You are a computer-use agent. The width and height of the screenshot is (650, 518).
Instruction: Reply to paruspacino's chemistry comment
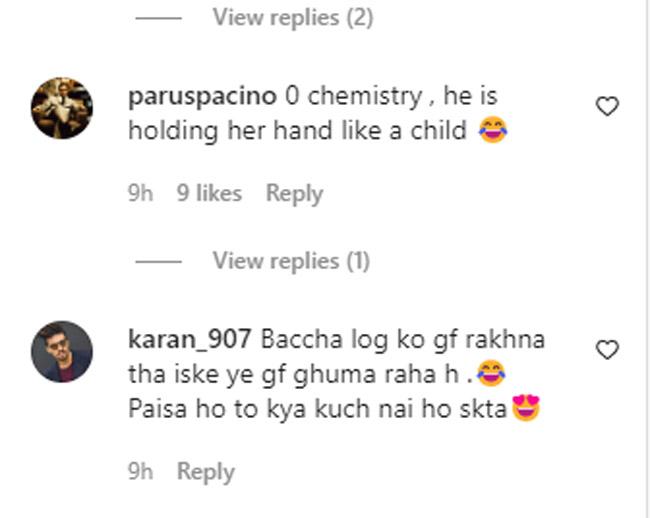294,194
